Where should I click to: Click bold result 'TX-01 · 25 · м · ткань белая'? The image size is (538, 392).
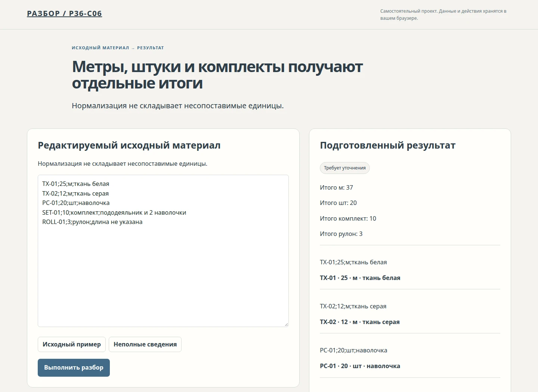(x=360, y=278)
